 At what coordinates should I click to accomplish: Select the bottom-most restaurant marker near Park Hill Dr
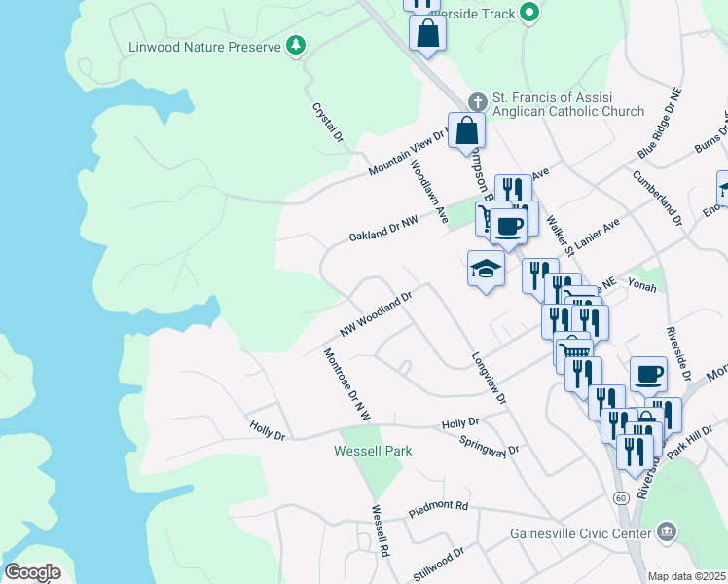click(x=635, y=453)
